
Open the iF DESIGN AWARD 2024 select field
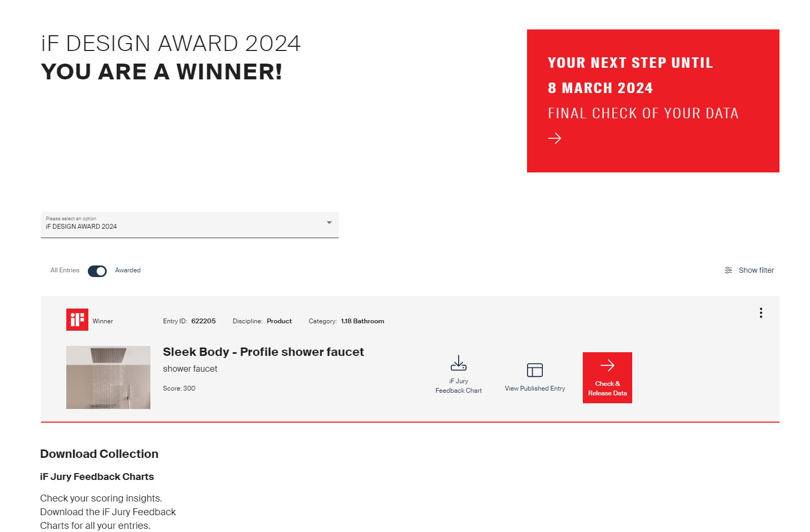coord(179,225)
